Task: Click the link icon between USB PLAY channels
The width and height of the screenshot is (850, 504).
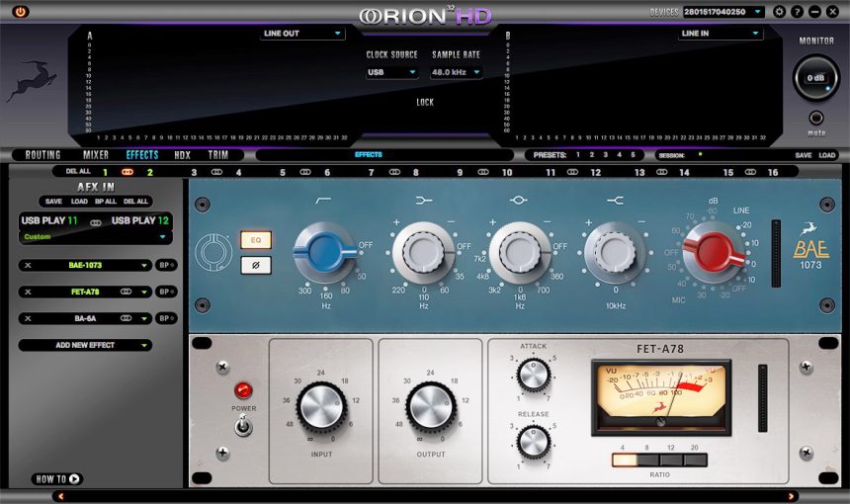Action: click(x=96, y=221)
